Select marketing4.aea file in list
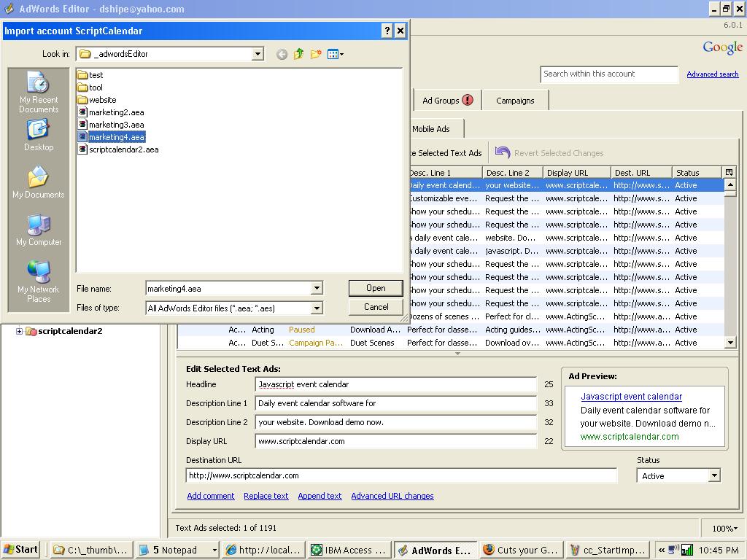This screenshot has width=747, height=560. (111, 136)
